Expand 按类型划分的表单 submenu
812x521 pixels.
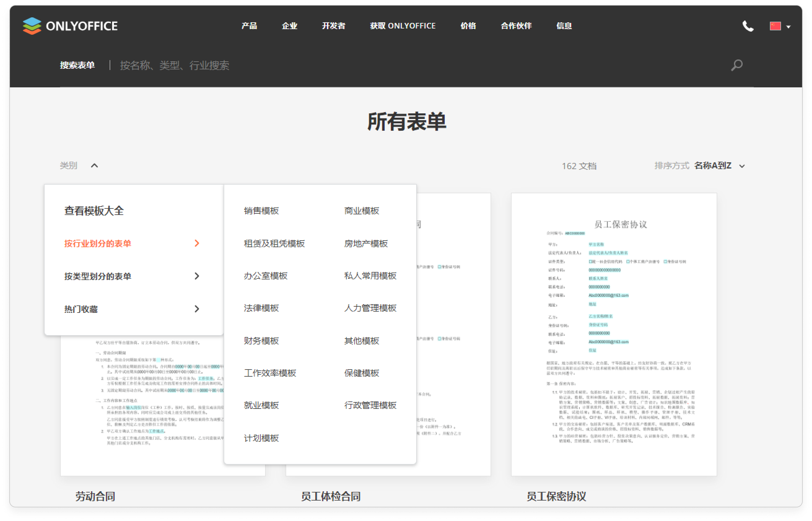(x=132, y=276)
